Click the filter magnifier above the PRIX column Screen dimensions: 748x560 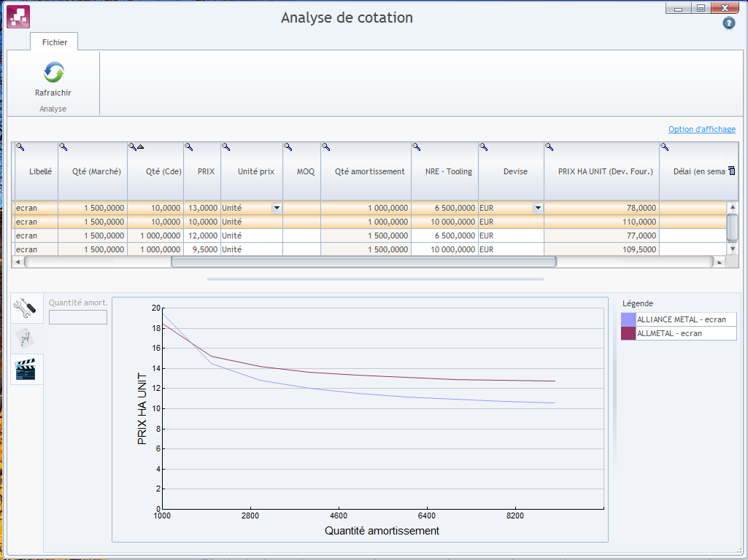pos(188,147)
